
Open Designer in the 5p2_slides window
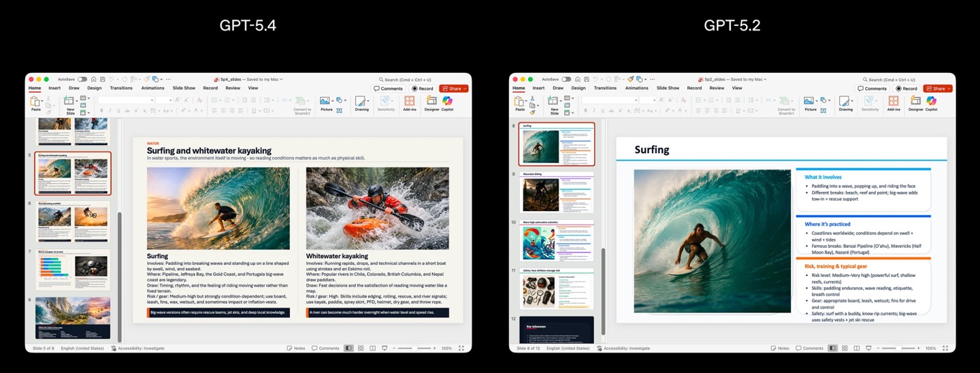[x=916, y=103]
